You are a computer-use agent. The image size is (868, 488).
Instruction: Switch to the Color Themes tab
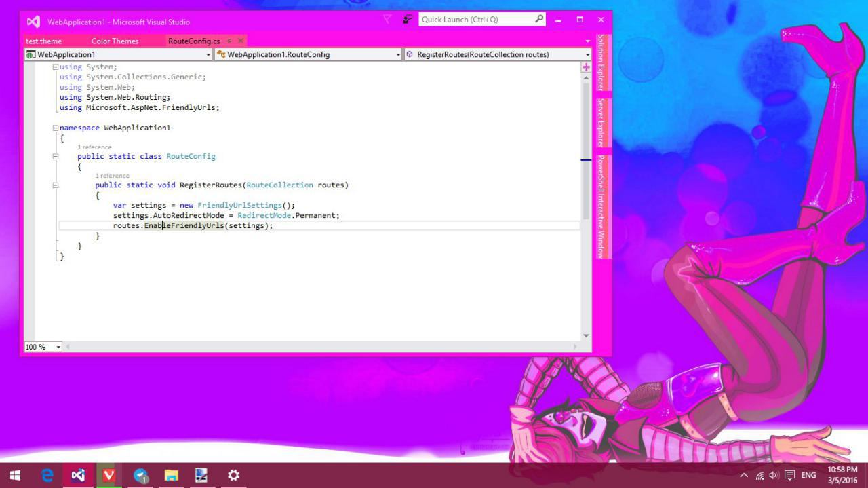coord(115,41)
